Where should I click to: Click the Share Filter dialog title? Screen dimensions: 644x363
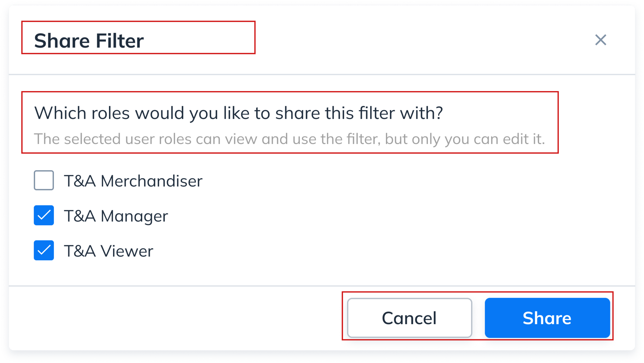pos(89,41)
